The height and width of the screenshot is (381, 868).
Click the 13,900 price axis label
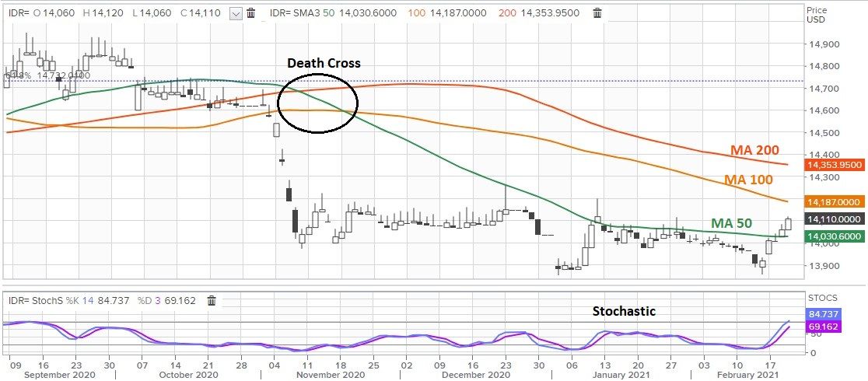[824, 266]
